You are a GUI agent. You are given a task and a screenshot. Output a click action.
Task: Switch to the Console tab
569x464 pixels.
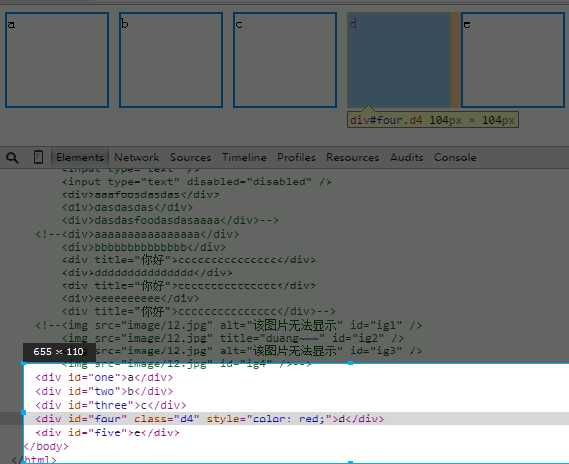point(455,157)
